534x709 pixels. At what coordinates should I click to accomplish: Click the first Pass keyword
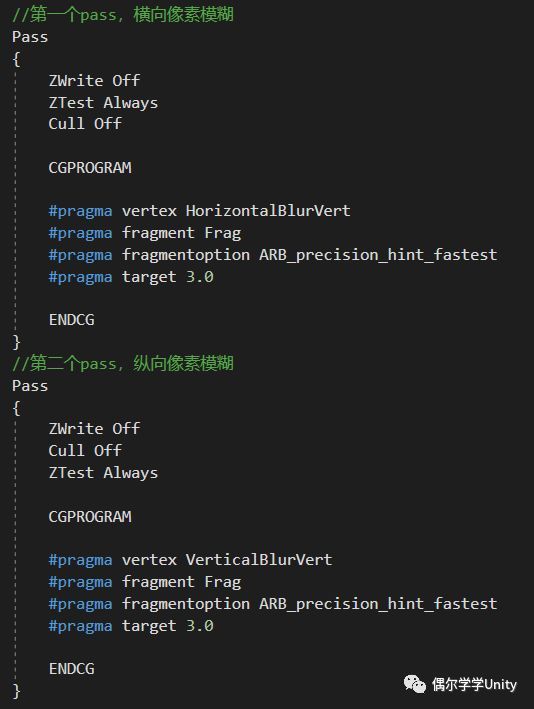(x=30, y=37)
